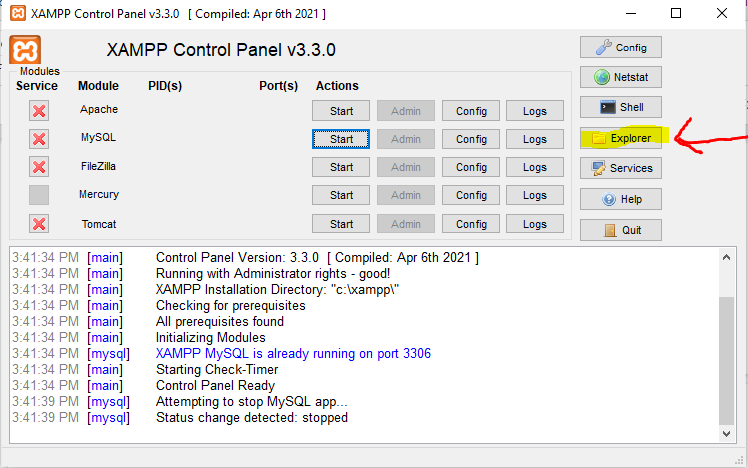This screenshot has height=468, width=748.
Task: Click the MySQL Admin button
Action: tap(405, 139)
